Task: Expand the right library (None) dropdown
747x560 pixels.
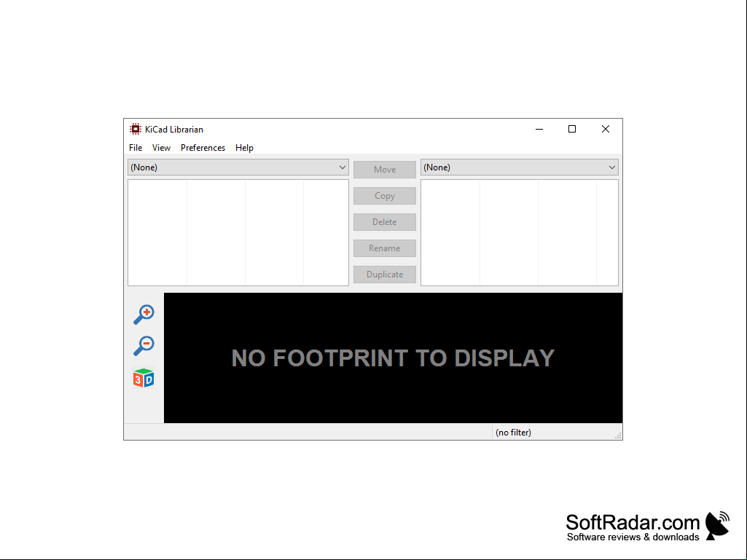Action: [520, 167]
